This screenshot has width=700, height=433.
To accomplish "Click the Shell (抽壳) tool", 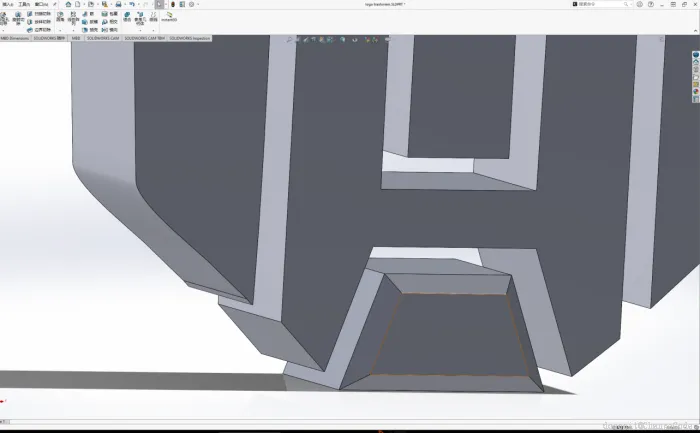I will click(89, 30).
